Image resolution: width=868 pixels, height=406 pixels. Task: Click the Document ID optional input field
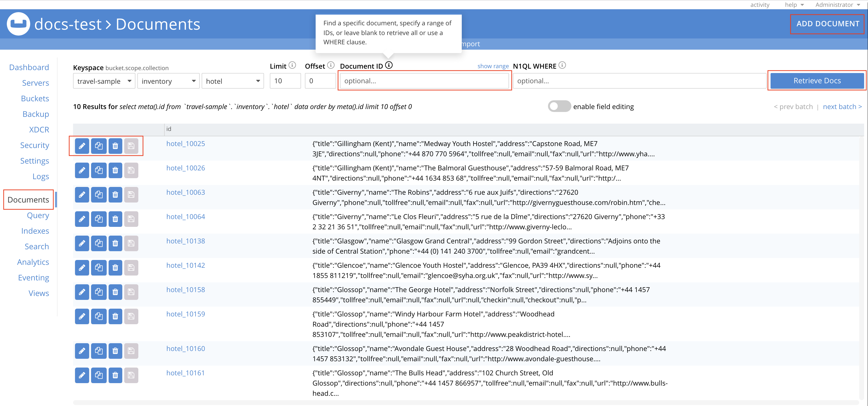pos(425,81)
